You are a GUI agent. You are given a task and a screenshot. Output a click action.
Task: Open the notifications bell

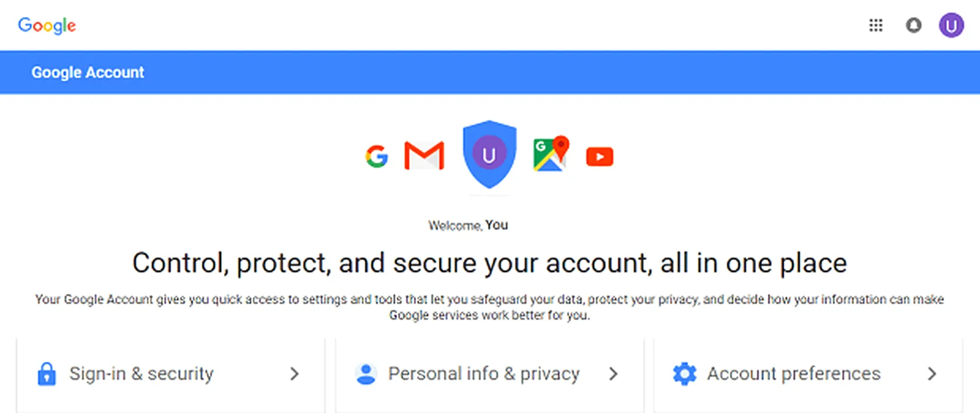[x=913, y=25]
